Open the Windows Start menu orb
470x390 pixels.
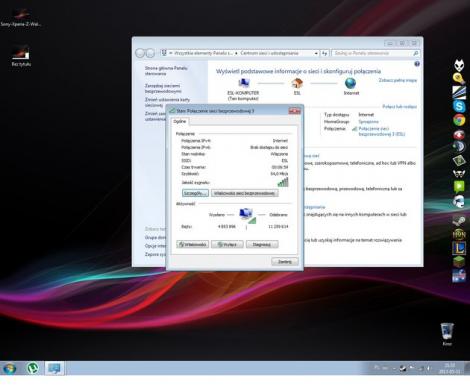pyautogui.click(x=9, y=368)
